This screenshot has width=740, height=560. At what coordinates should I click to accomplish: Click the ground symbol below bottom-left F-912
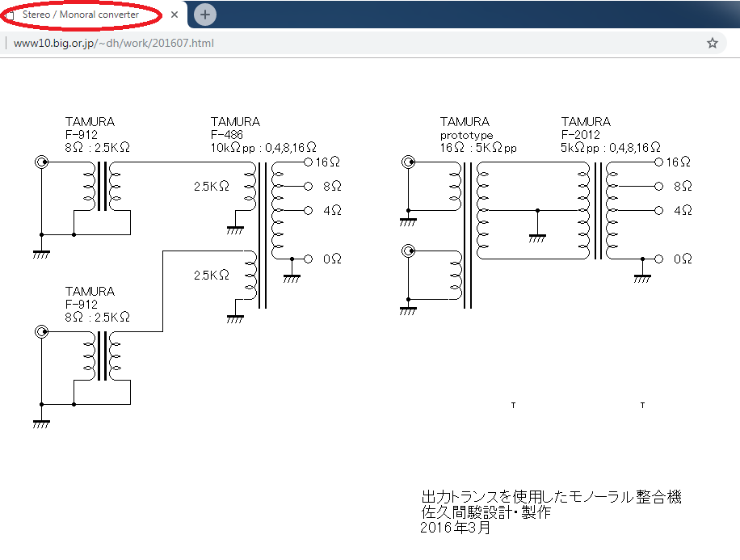[x=41, y=424]
